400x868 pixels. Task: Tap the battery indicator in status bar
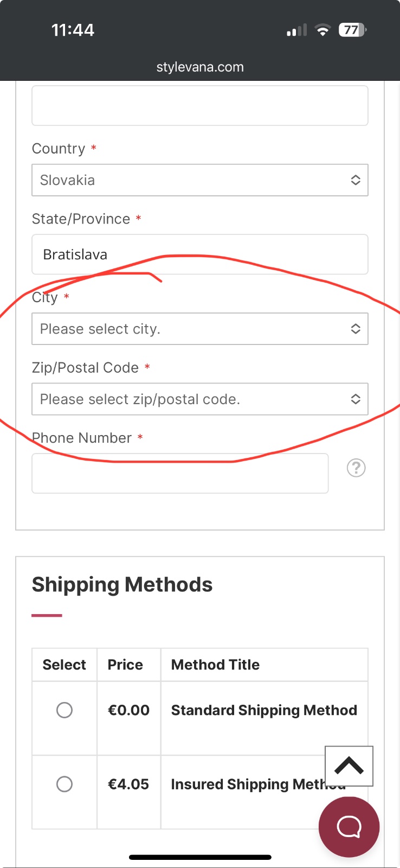[x=352, y=30]
